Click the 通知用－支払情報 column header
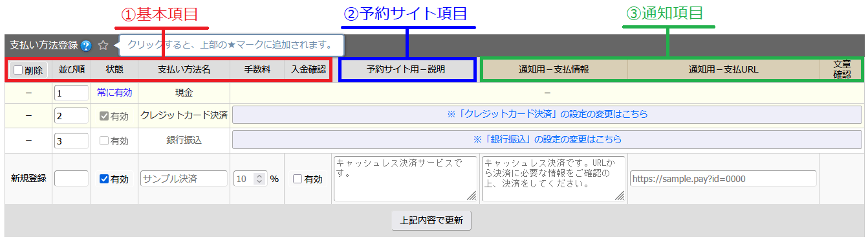868x241 pixels. (554, 69)
